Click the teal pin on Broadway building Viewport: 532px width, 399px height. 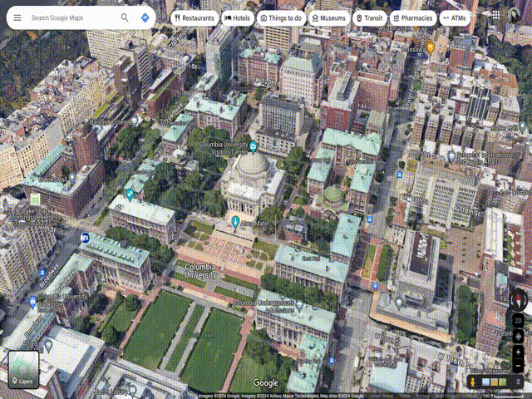[130, 195]
